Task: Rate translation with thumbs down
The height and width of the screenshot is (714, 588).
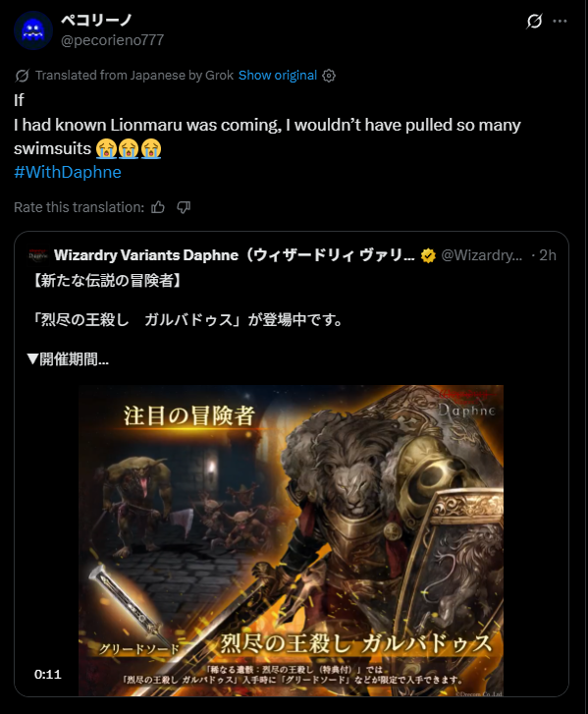Action: click(x=184, y=207)
